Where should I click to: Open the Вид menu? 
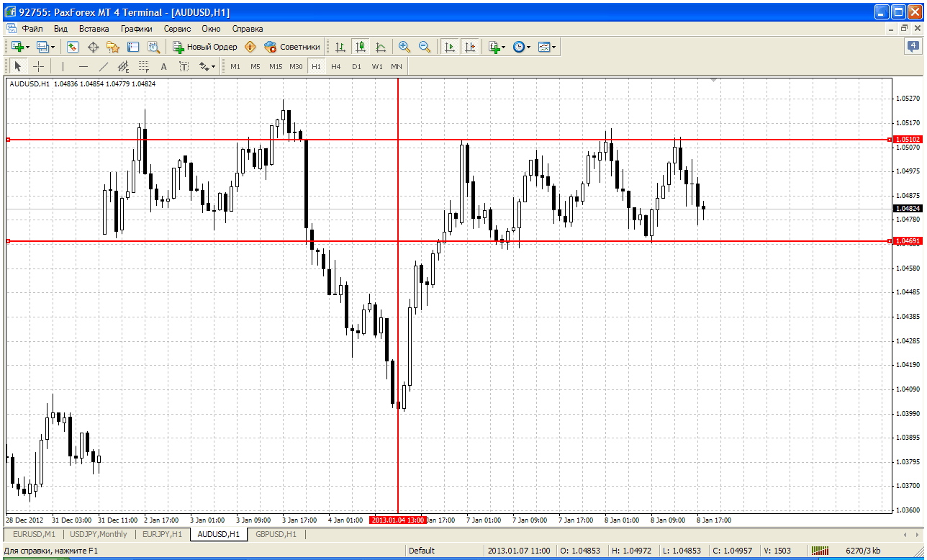tap(60, 29)
